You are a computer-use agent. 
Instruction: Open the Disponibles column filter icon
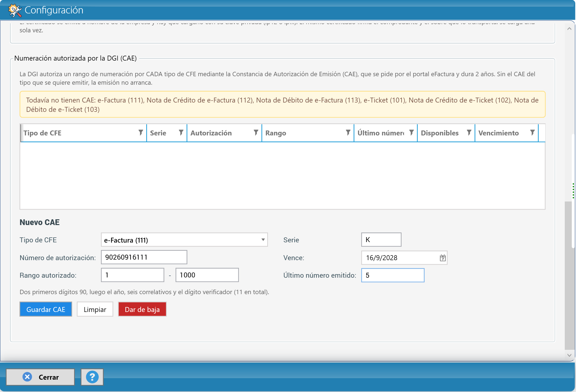(x=469, y=133)
